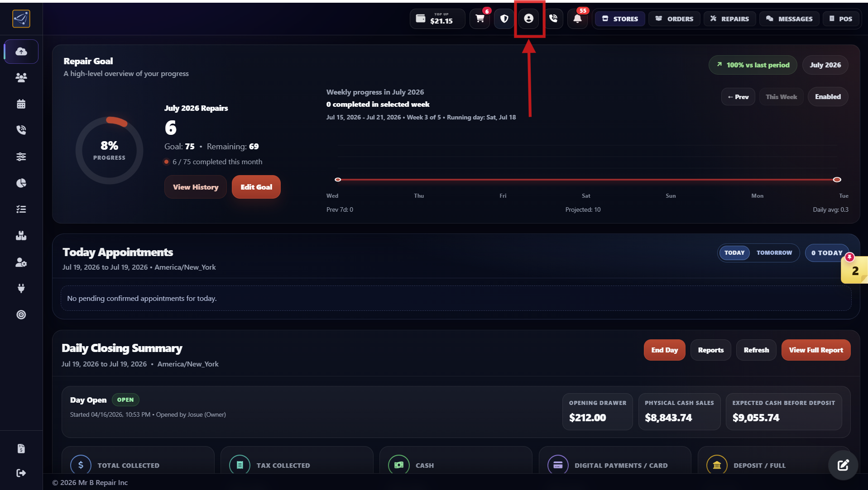Click Refresh in Daily Closing Summary

pyautogui.click(x=756, y=350)
